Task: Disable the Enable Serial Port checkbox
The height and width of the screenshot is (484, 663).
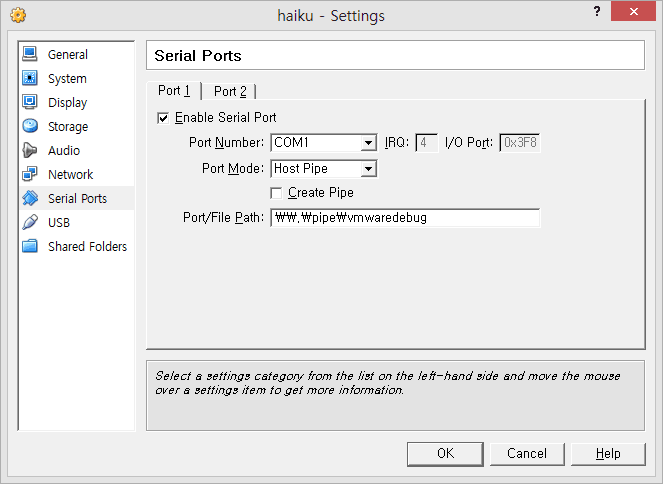Action: coord(164,118)
